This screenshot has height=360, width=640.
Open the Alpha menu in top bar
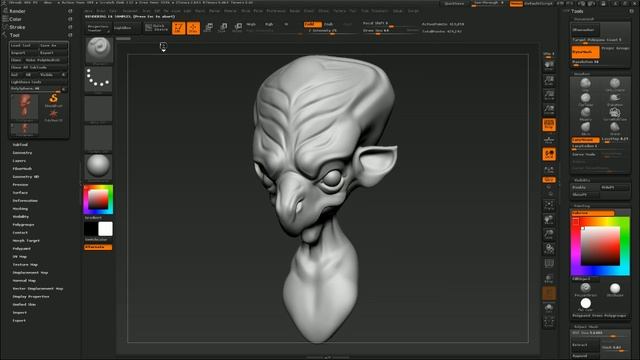click(89, 11)
